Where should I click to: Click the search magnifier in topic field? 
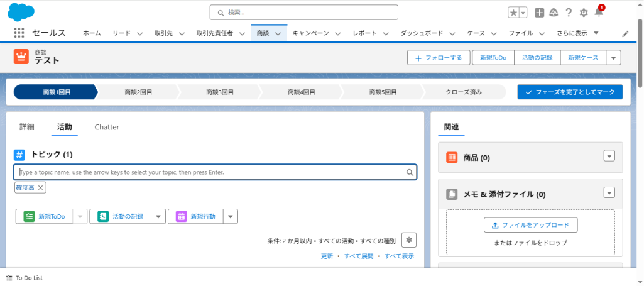pyautogui.click(x=410, y=173)
